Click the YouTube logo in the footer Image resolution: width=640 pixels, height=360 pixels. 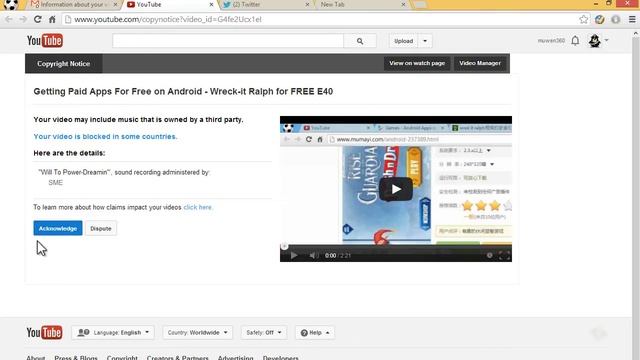pyautogui.click(x=44, y=333)
